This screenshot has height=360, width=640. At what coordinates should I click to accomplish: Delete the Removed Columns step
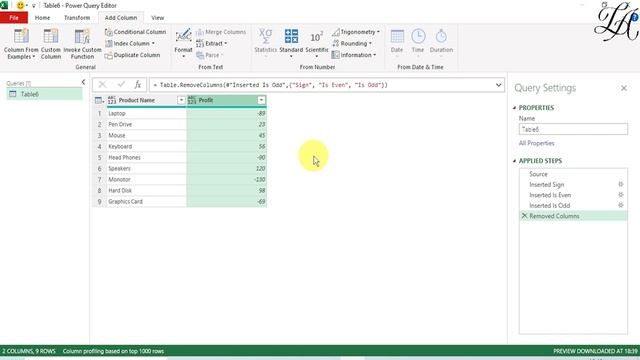(524, 216)
